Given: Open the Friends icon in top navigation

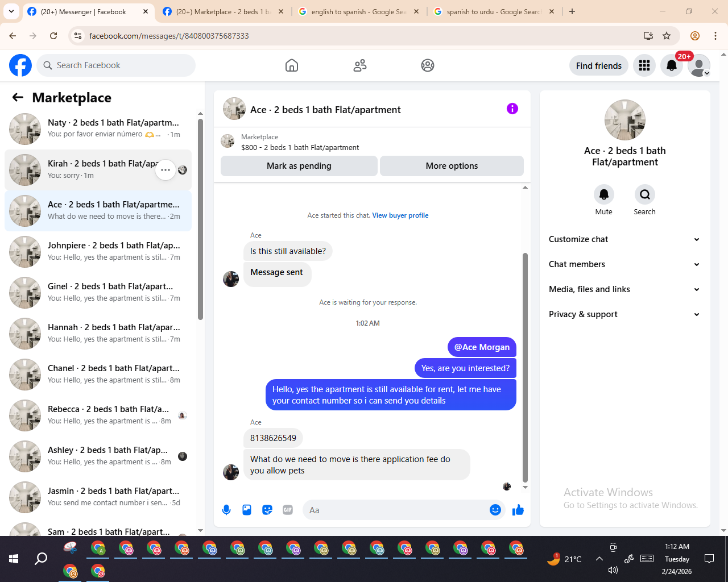Looking at the screenshot, I should tap(360, 65).
